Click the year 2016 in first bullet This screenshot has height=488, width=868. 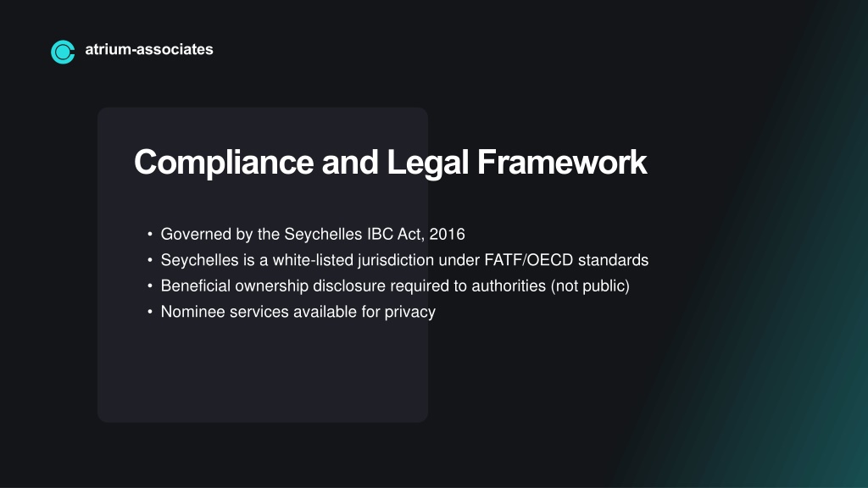(x=448, y=234)
